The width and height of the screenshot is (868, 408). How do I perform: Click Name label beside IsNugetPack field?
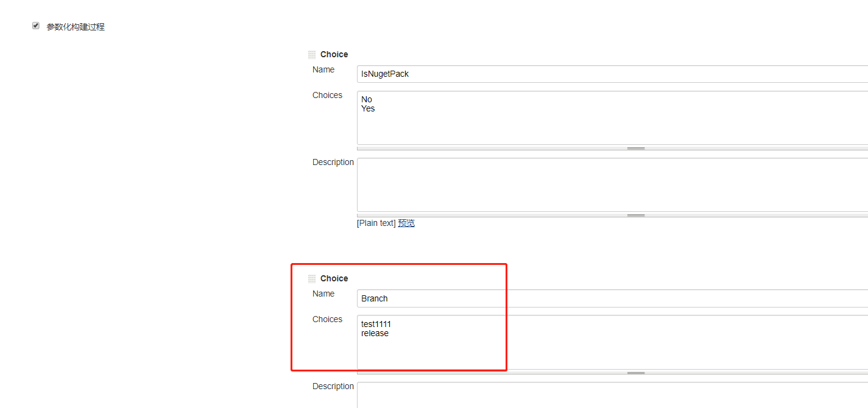pyautogui.click(x=323, y=69)
